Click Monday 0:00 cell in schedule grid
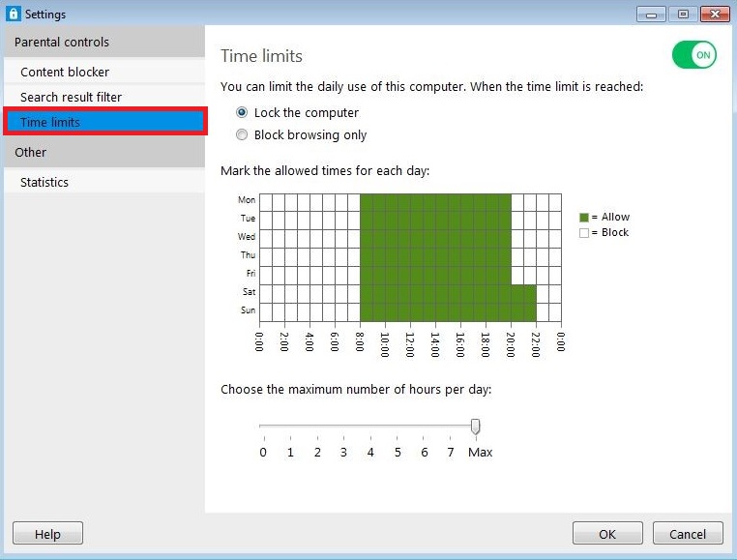The width and height of the screenshot is (737, 560). coord(266,200)
